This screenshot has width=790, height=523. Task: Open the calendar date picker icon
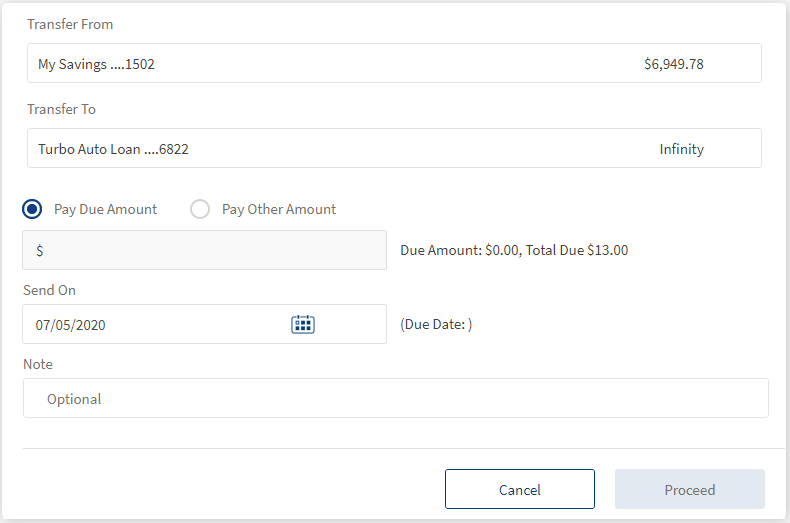click(x=303, y=324)
